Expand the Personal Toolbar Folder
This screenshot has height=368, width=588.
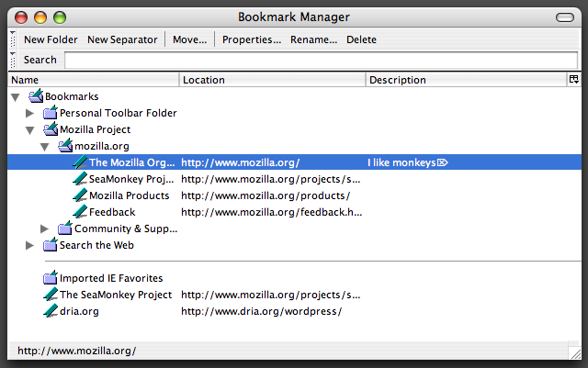(x=29, y=113)
